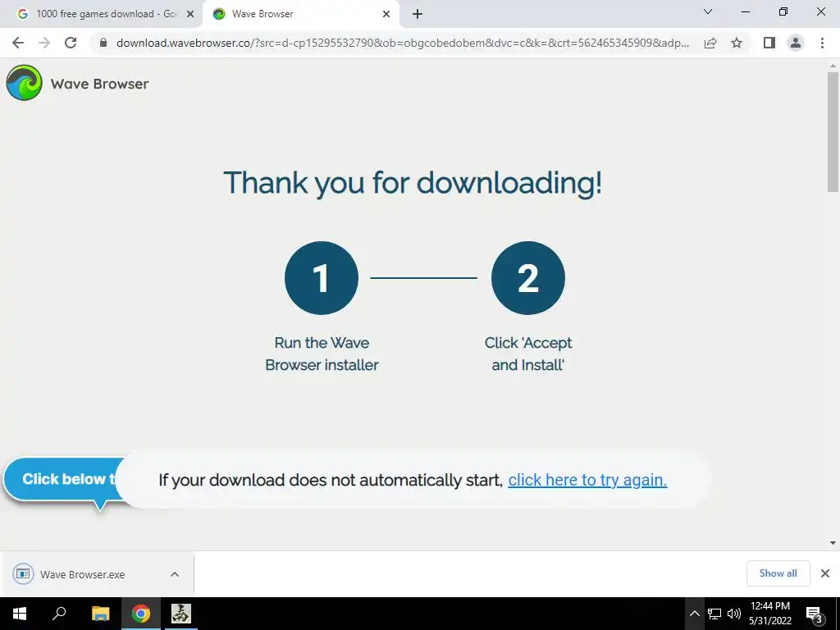Open the Windows Start menu

[x=20, y=614]
